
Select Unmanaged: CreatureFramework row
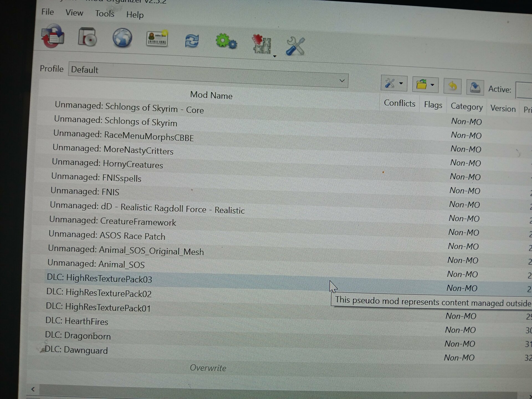click(x=112, y=221)
